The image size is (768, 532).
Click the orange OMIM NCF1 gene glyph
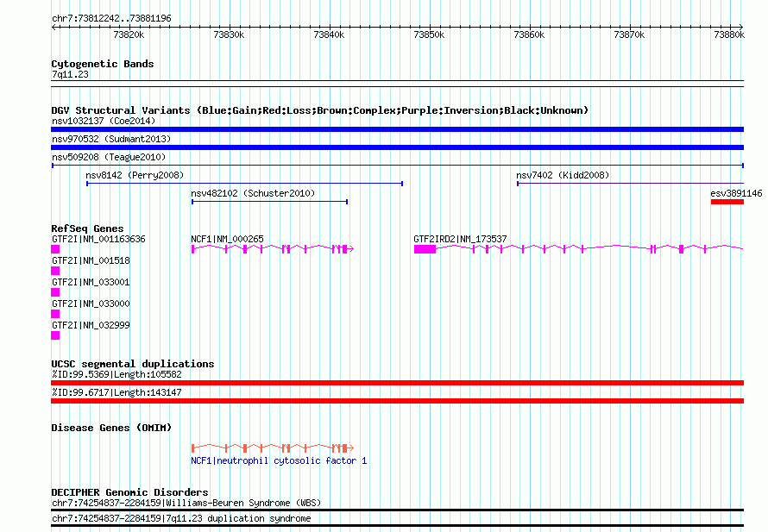click(273, 448)
